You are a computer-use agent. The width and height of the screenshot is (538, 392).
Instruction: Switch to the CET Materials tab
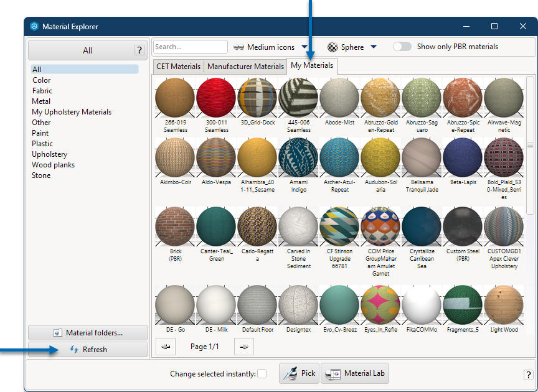[x=177, y=66]
